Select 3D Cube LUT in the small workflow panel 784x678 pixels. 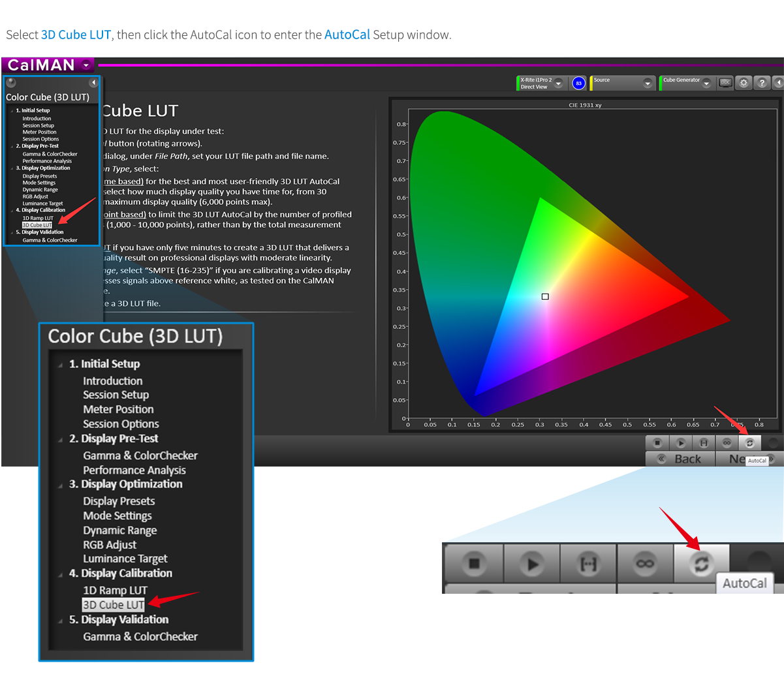click(37, 225)
